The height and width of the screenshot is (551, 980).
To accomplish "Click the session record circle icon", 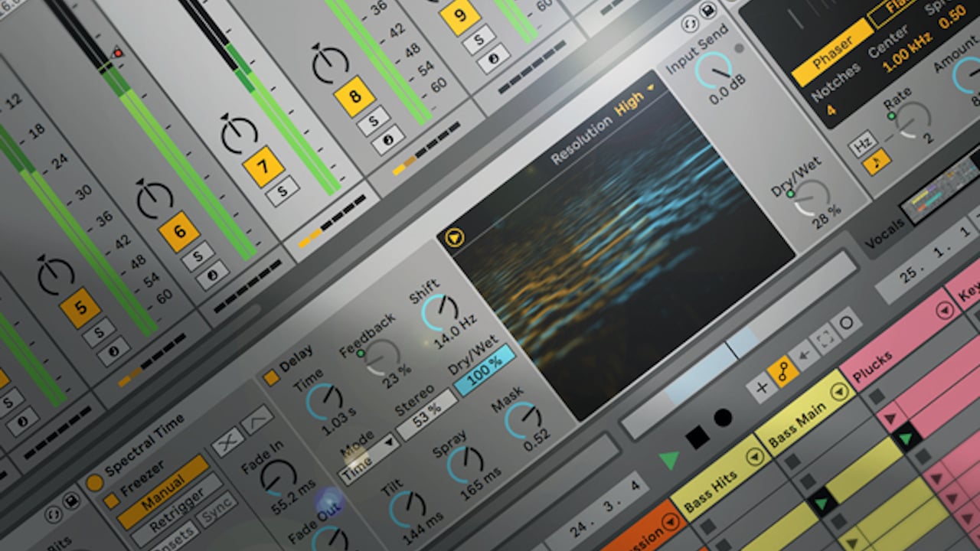I will click(722, 418).
